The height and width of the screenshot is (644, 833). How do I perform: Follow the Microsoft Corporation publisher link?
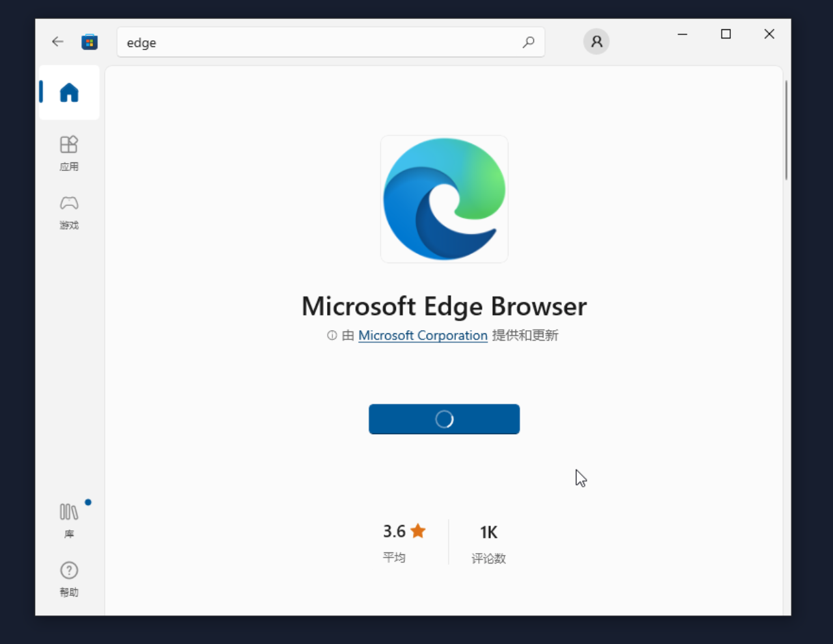(423, 335)
